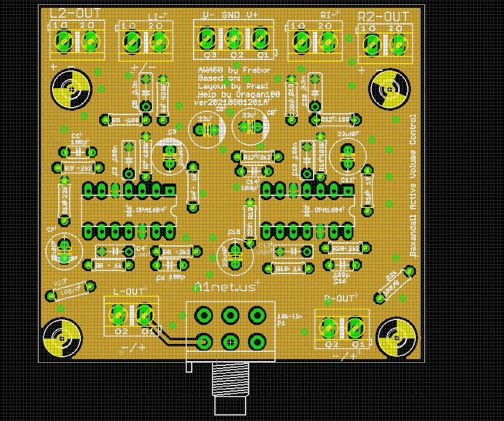504x421 pixels.
Task: Select the C15 electrolytic capacitor at center bottom
Action: tap(235, 257)
